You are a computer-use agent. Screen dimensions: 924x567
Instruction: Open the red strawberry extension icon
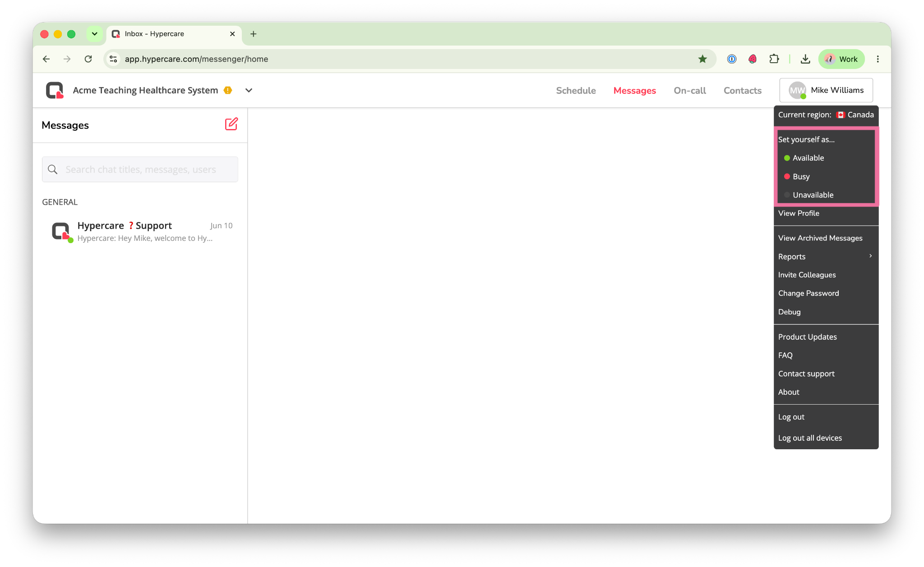pos(753,59)
